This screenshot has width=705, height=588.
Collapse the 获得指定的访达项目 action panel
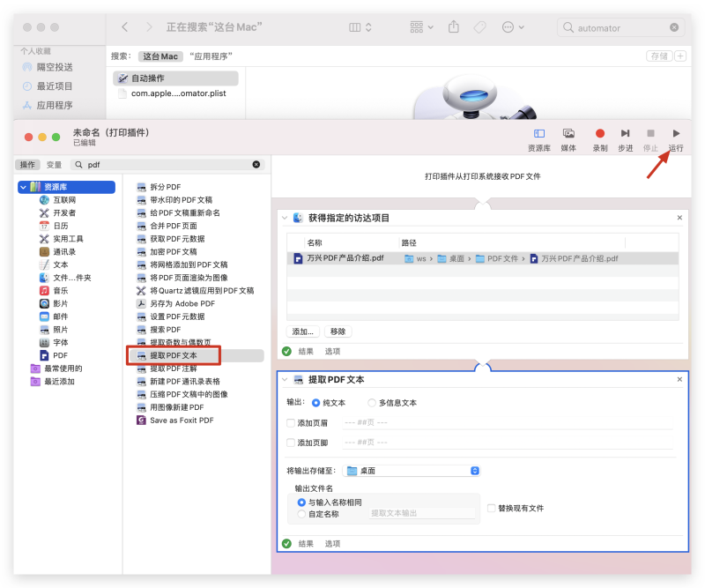point(286,218)
